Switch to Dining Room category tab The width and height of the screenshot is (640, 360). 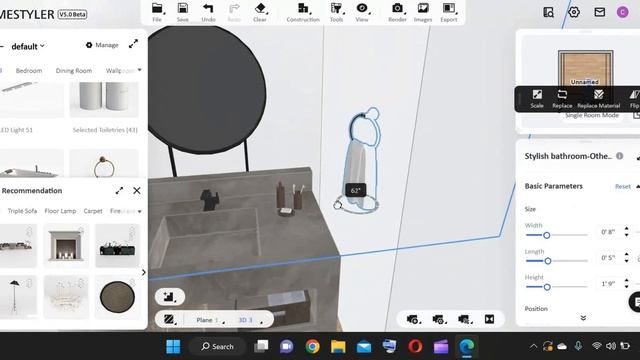[x=74, y=71]
